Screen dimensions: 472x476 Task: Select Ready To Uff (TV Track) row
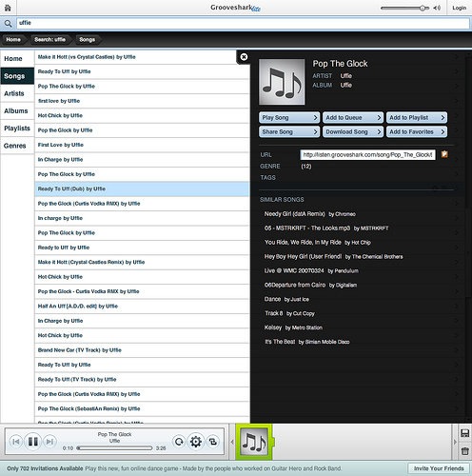pyautogui.click(x=142, y=380)
